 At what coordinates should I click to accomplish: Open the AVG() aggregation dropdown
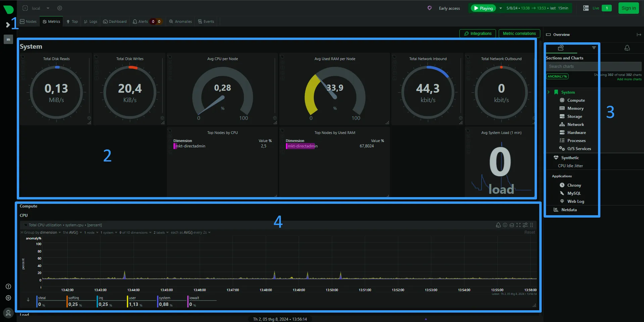[72, 232]
